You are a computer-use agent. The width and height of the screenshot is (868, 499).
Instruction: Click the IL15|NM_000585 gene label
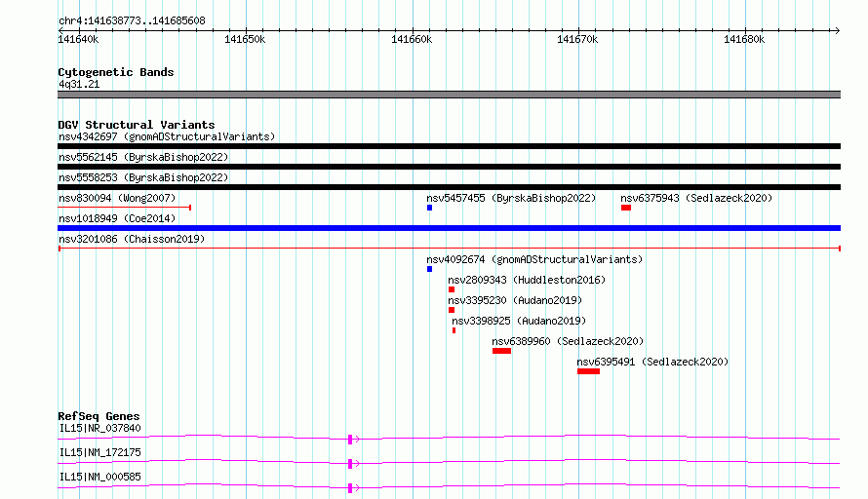99,477
